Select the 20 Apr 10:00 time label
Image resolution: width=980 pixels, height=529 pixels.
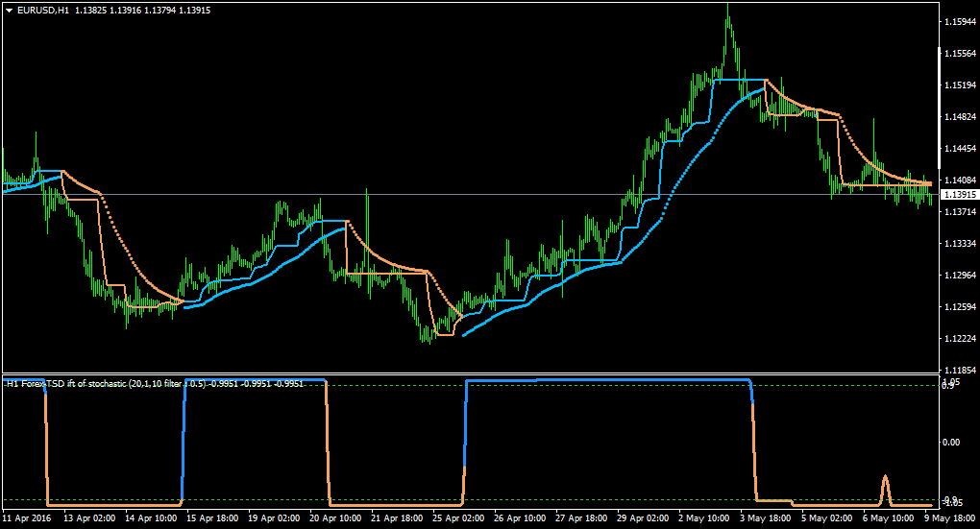[x=335, y=517]
